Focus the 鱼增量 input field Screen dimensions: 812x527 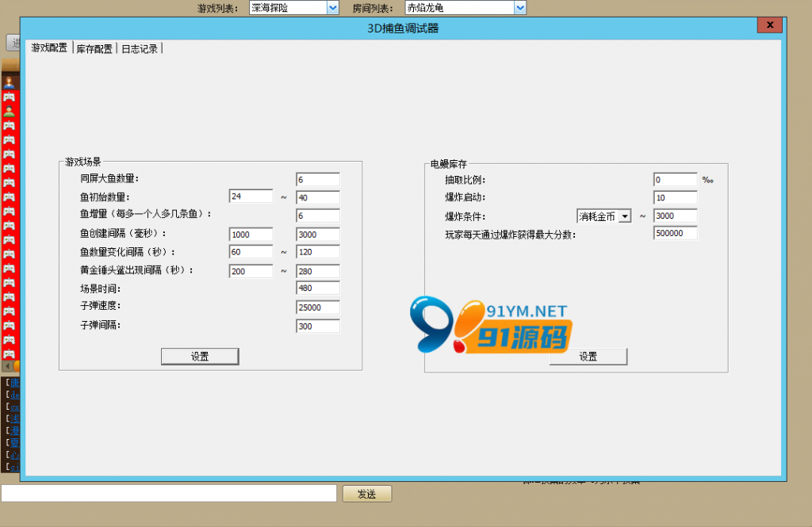tap(318, 216)
